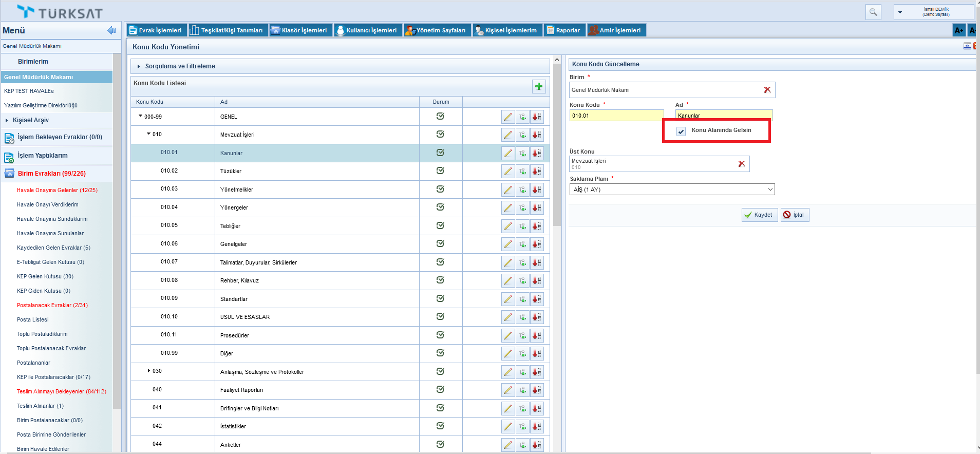This screenshot has height=454, width=980.
Task: Open the Evrak İşlemleri menu
Action: (156, 30)
